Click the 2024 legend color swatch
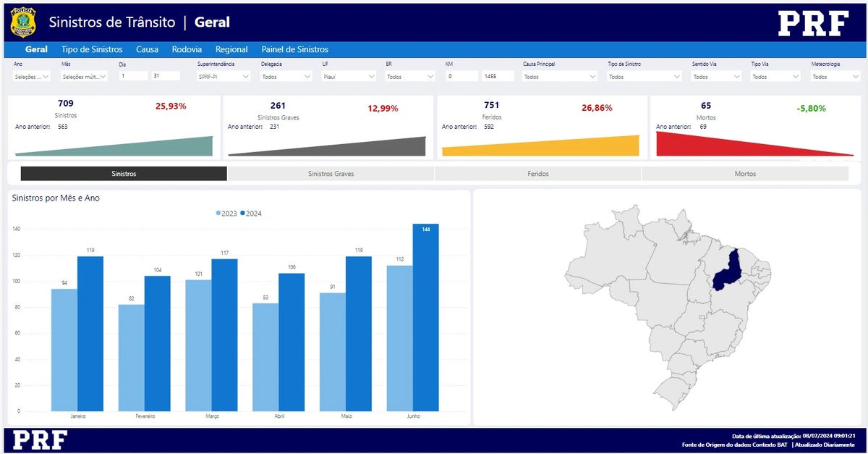The height and width of the screenshot is (454, 868). click(242, 213)
